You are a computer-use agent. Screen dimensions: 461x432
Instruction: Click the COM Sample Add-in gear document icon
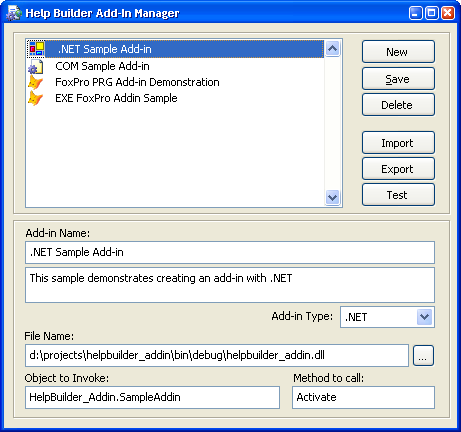click(36, 67)
